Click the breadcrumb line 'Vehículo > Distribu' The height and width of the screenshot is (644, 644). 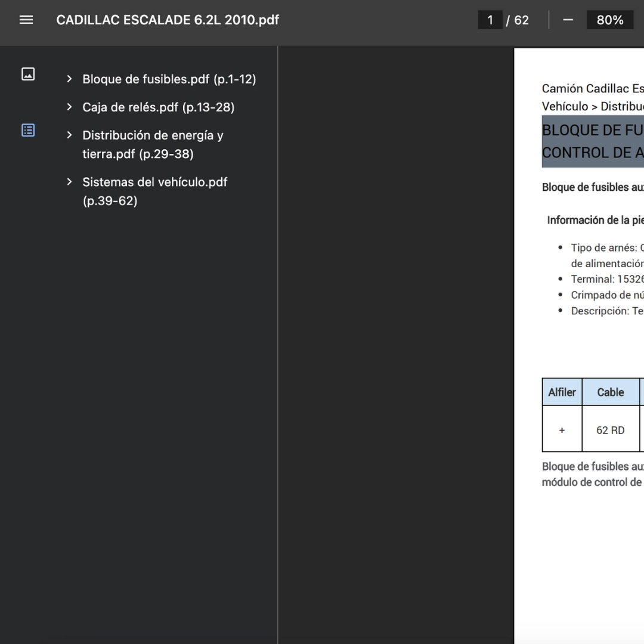pos(593,106)
